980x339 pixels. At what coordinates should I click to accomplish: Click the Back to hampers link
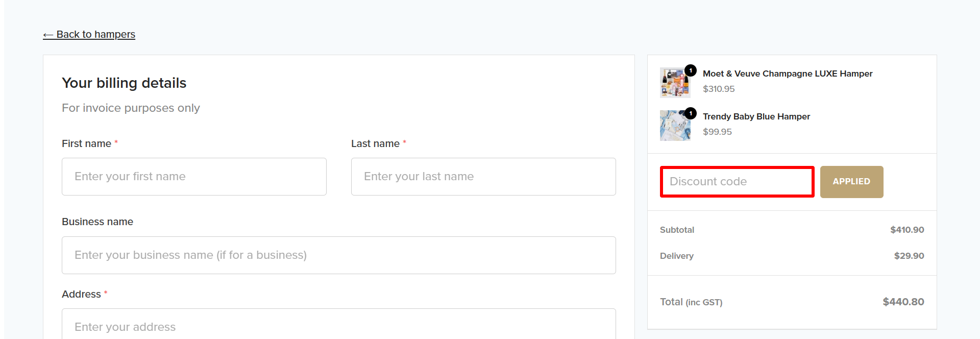(95, 34)
